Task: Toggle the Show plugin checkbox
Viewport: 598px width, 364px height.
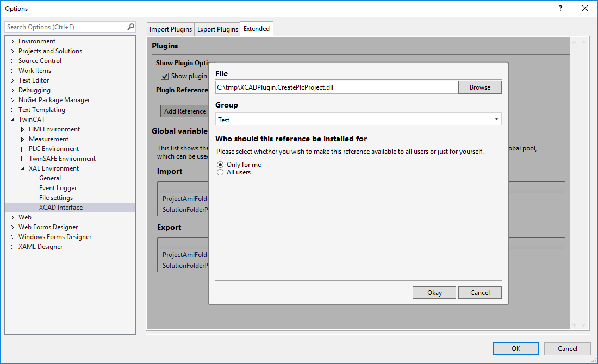Action: pos(165,76)
